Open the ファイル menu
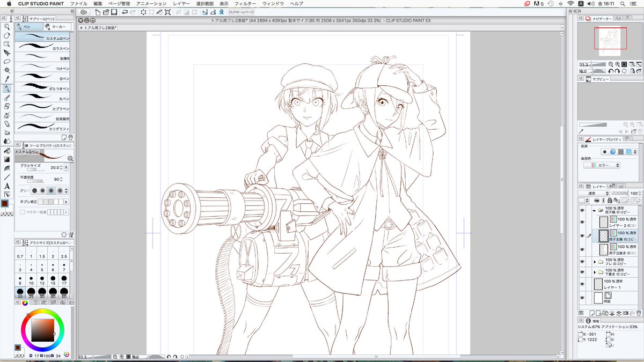644x362 pixels. [x=79, y=3]
